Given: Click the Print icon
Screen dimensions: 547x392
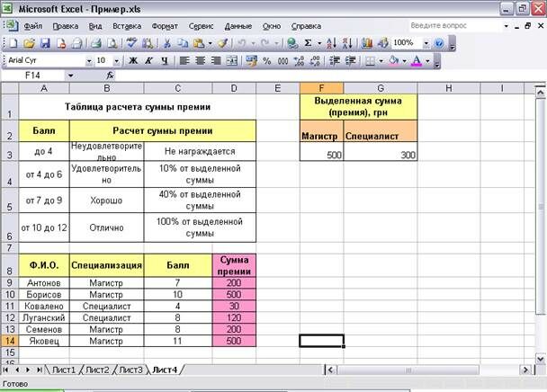Looking at the screenshot, I should click(x=95, y=43).
